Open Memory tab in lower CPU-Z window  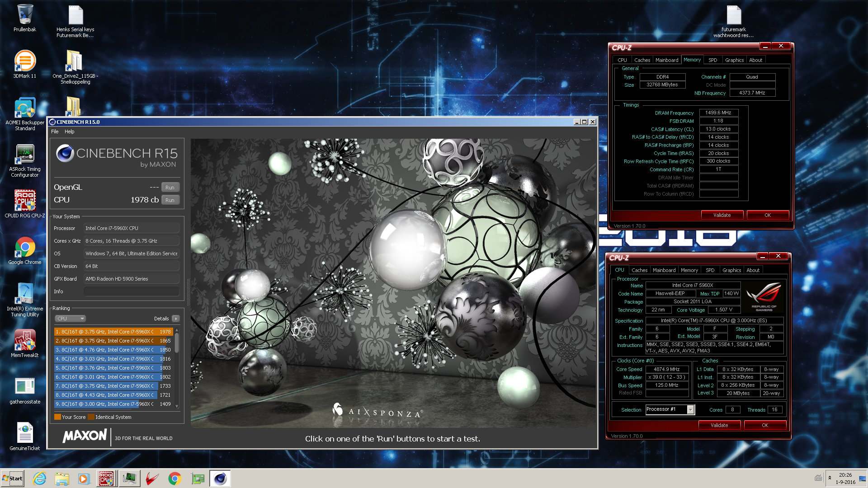689,270
